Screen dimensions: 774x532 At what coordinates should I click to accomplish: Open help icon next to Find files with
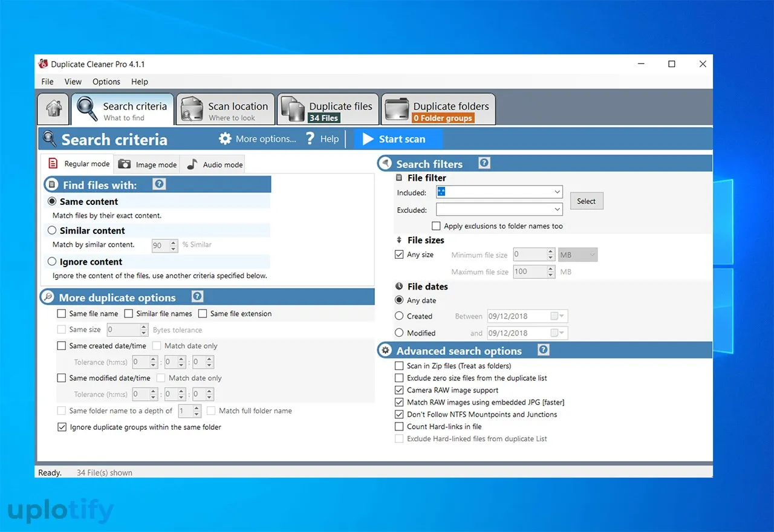[x=159, y=184]
